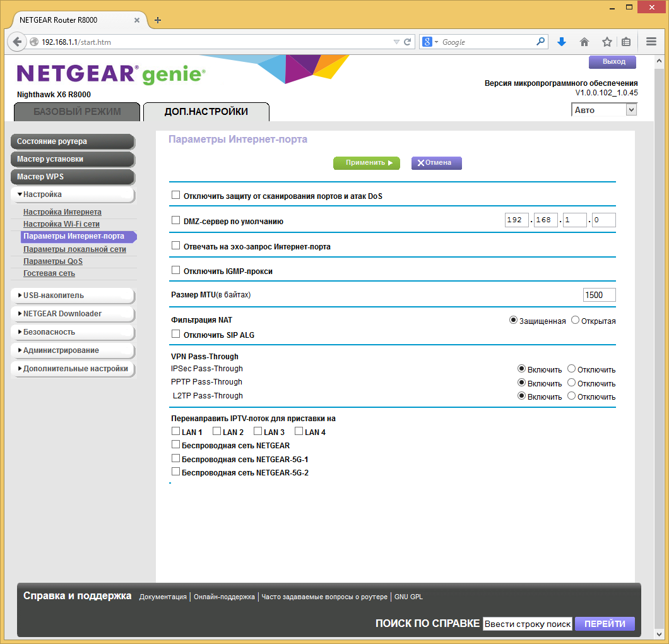Enable responding to Internet port ping
This screenshot has height=644, width=669.
tap(175, 246)
